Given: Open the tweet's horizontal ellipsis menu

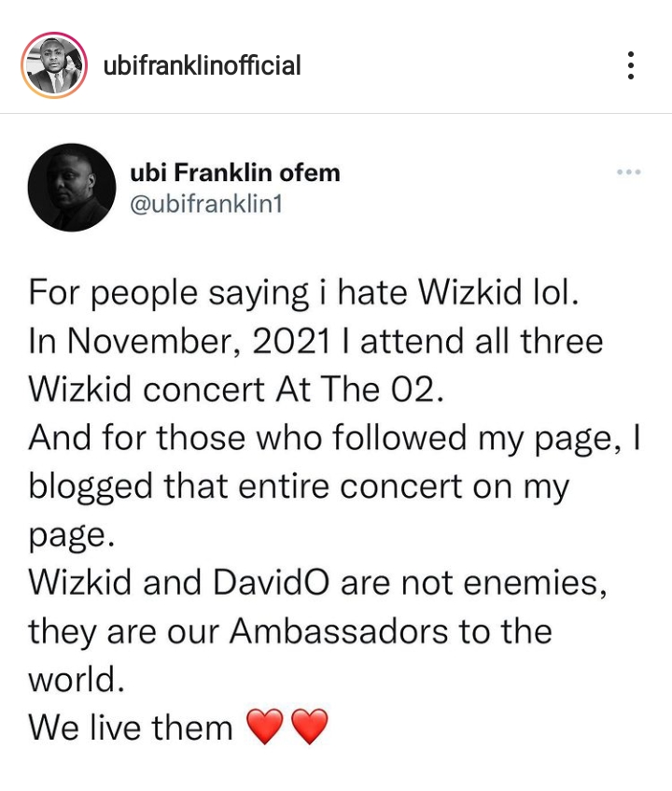Looking at the screenshot, I should tap(628, 172).
